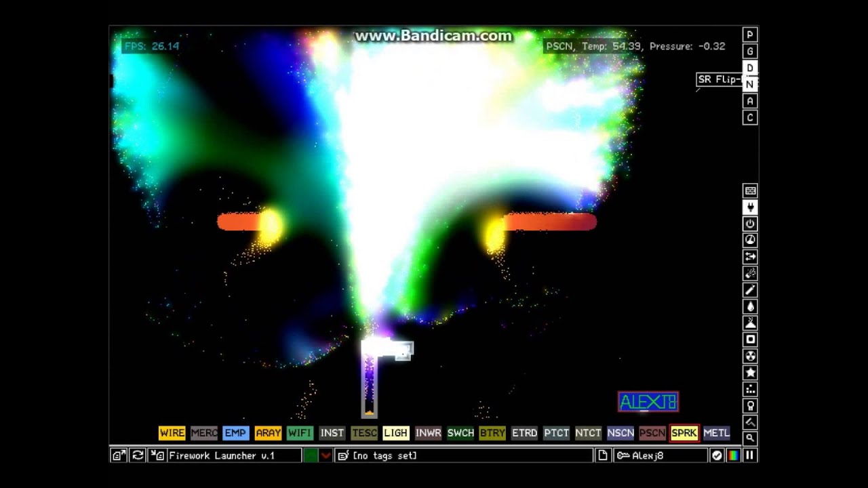Toggle the D decorations option
The image size is (868, 488).
pos(750,68)
